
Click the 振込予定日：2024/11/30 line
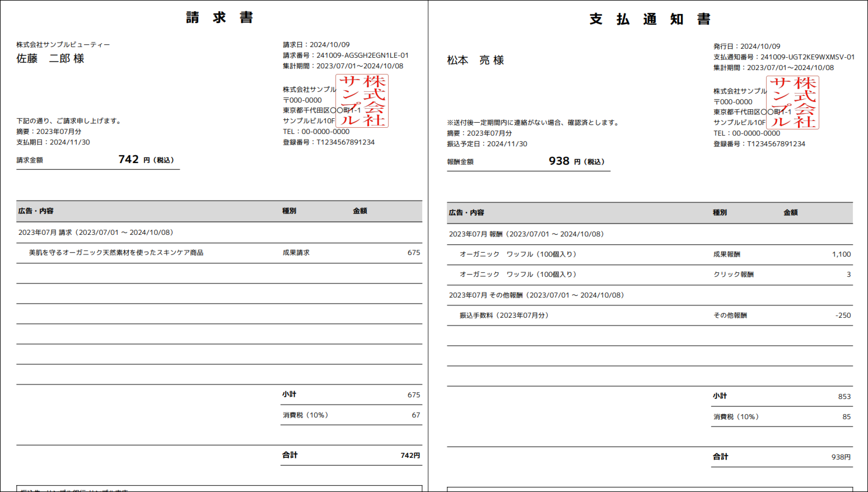(487, 144)
